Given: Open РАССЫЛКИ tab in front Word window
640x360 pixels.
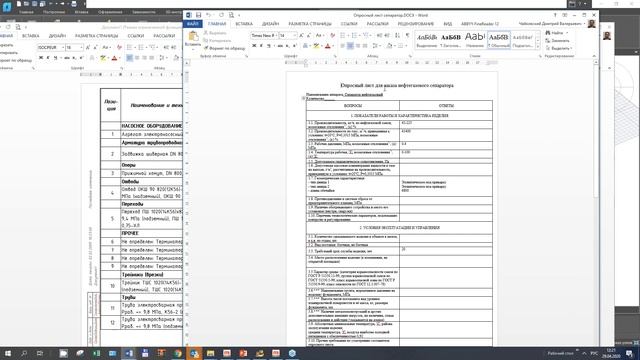Looking at the screenshot, I should pyautogui.click(x=377, y=24).
